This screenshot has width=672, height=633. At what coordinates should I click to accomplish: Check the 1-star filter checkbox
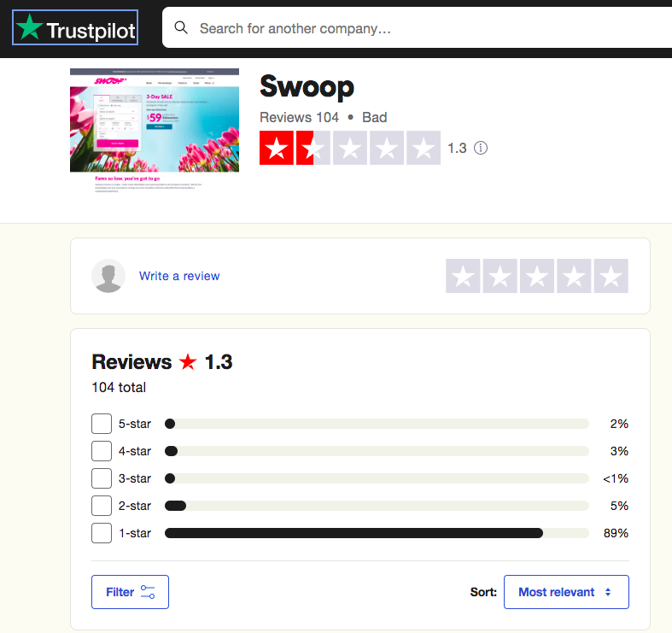click(102, 533)
